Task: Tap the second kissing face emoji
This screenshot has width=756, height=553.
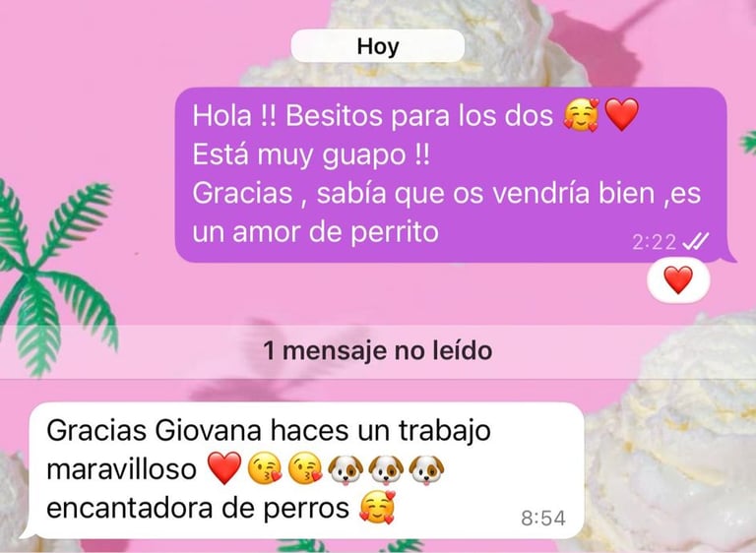Action: 305,468
